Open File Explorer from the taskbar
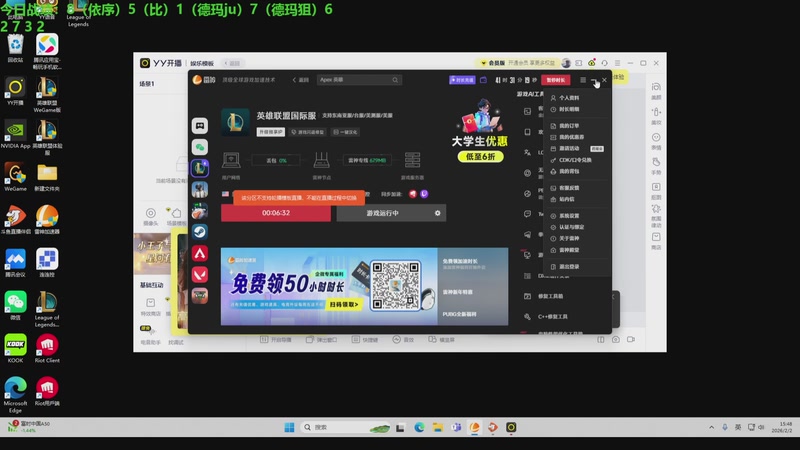The width and height of the screenshot is (800, 450). pos(438,428)
